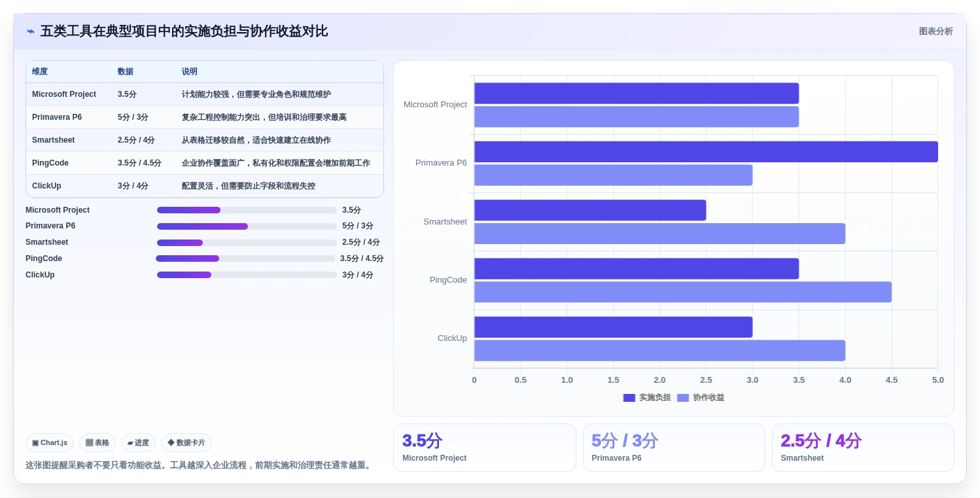Click the Primavera P6 5分 / 3分 data card
Image resolution: width=980 pixels, height=498 pixels.
[x=674, y=448]
